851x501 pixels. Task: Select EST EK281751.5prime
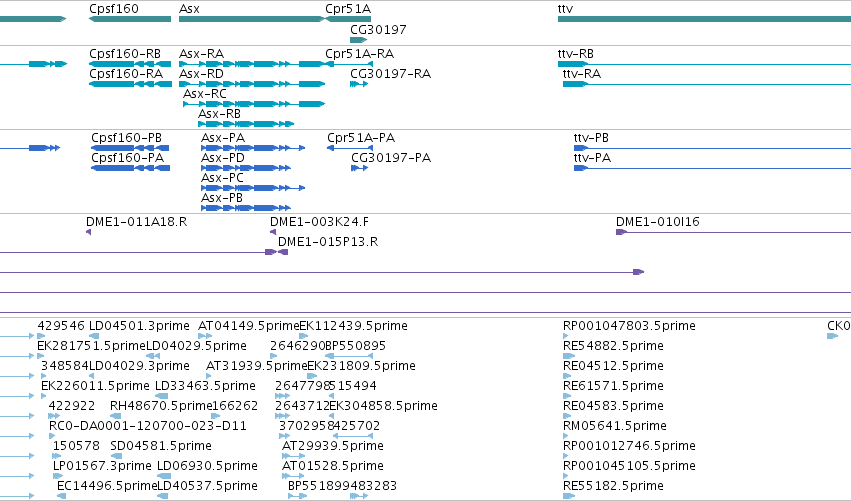(91, 346)
